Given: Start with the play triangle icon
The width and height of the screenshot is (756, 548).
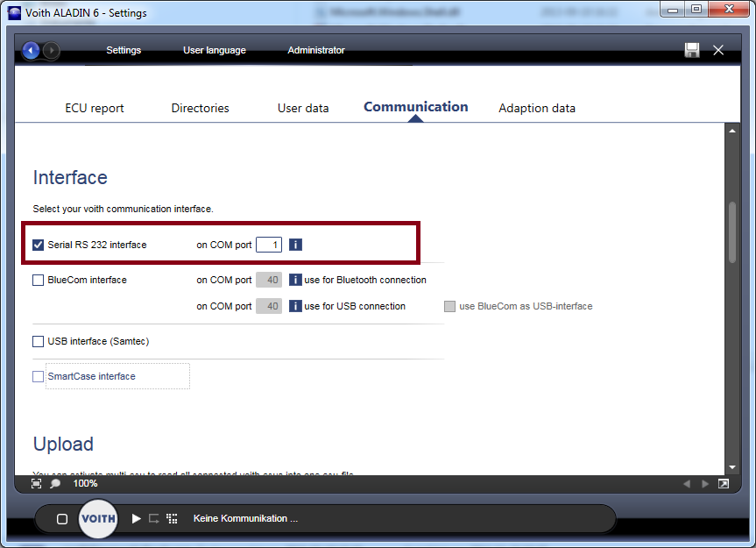Looking at the screenshot, I should 137,518.
